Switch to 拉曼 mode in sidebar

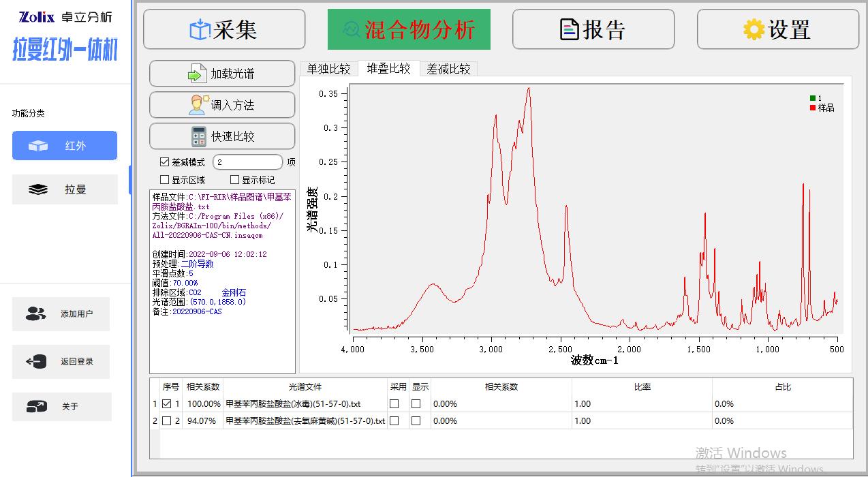coord(65,189)
